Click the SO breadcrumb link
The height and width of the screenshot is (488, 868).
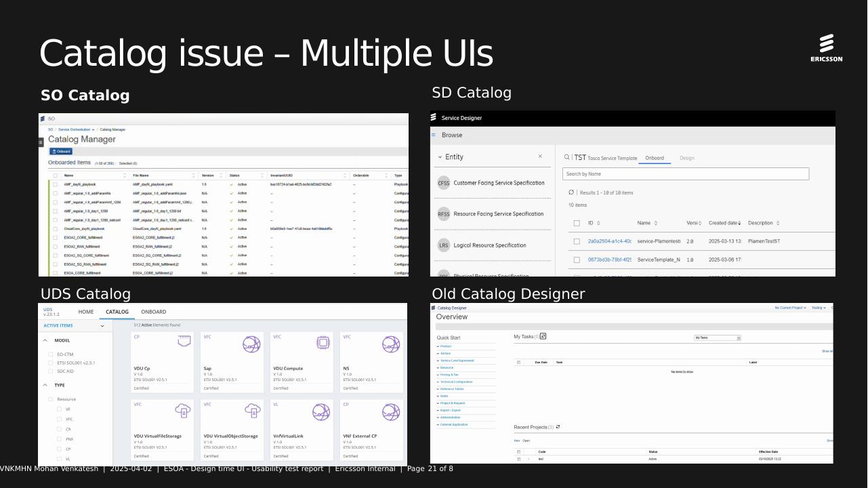(x=50, y=129)
